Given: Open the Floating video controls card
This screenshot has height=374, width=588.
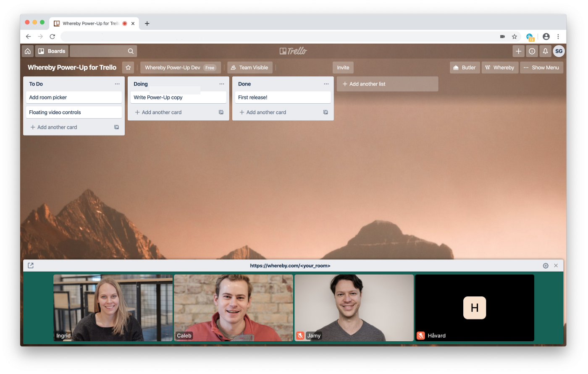Looking at the screenshot, I should tap(74, 112).
